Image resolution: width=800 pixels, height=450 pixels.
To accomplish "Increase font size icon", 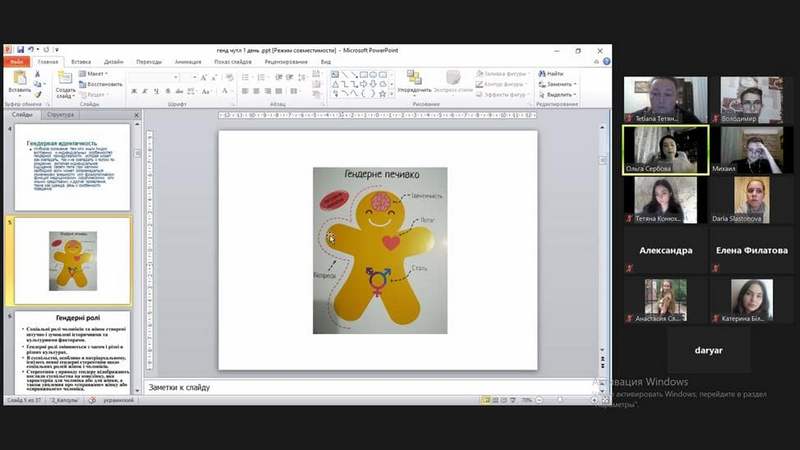I will [204, 78].
